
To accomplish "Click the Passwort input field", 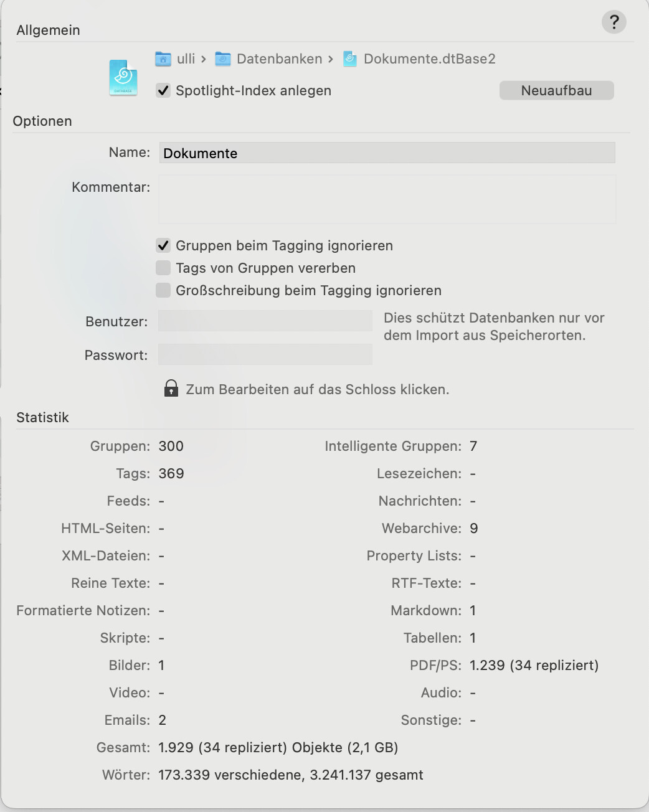I will [265, 354].
